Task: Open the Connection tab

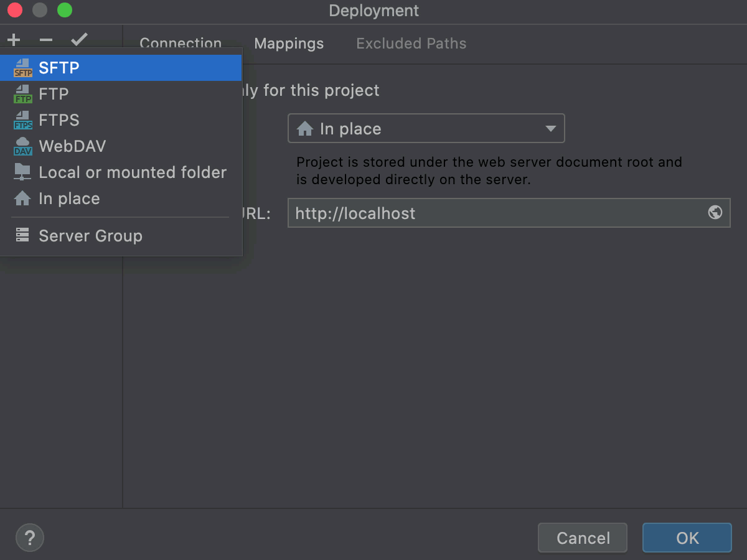Action: pos(181,44)
